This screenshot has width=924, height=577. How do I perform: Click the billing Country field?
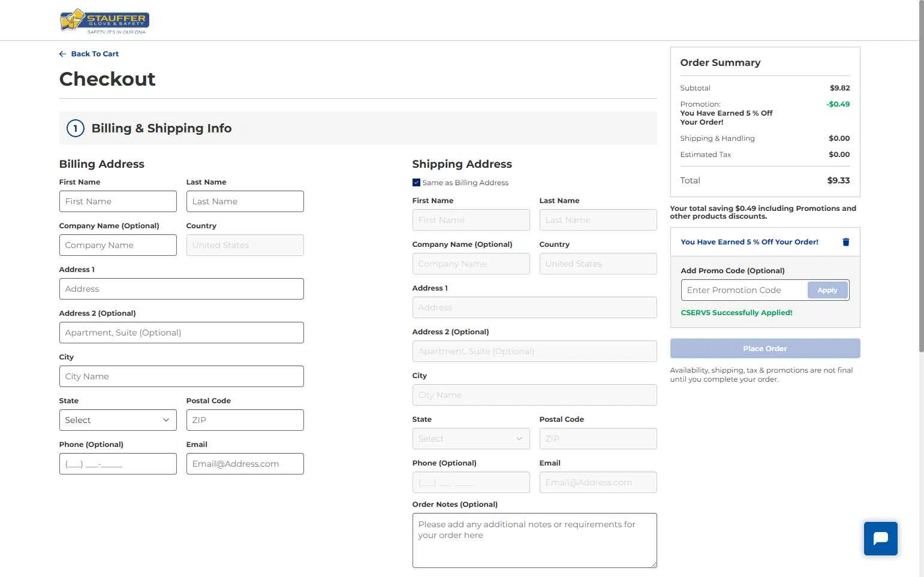(x=245, y=245)
